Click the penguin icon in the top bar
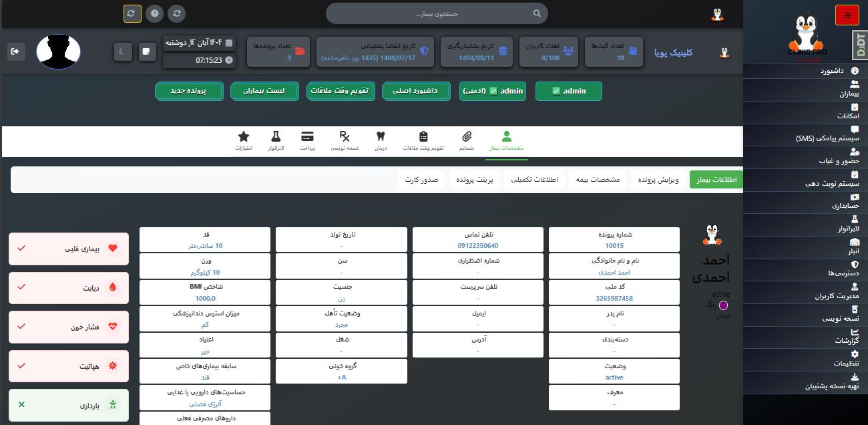The height and width of the screenshot is (425, 868). point(718,14)
